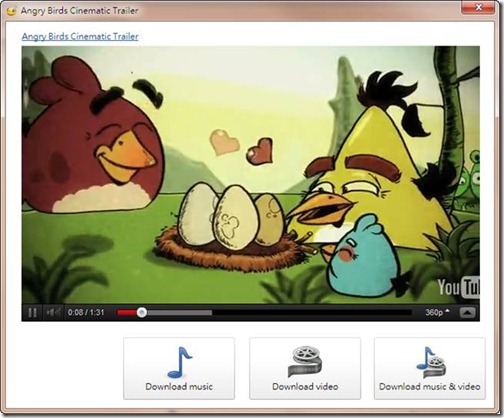Viewport: 504px width, 418px height.
Task: Expand the player with up-arrow button
Action: (467, 313)
